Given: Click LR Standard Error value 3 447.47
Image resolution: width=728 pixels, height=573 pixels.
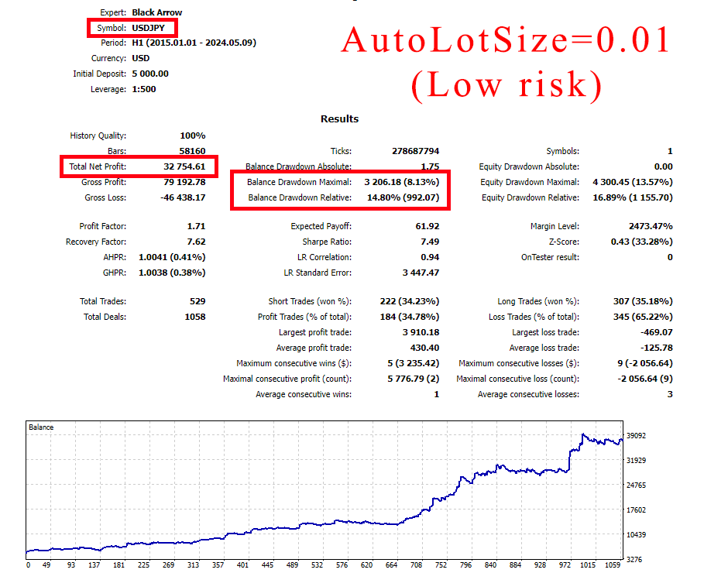Looking at the screenshot, I should pyautogui.click(x=421, y=273).
